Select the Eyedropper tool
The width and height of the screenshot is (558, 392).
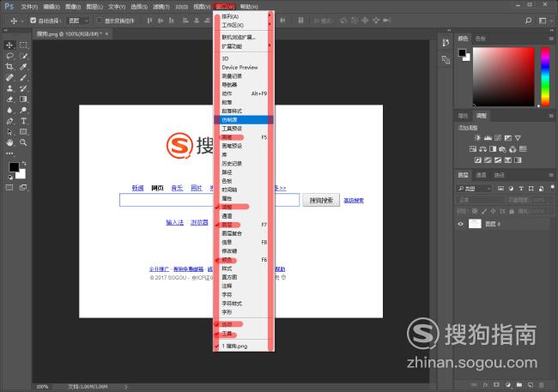pyautogui.click(x=23, y=67)
